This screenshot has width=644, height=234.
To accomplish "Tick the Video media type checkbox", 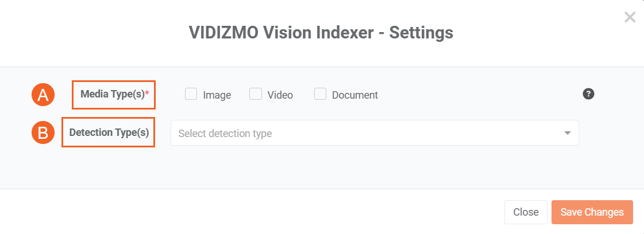I will (256, 94).
